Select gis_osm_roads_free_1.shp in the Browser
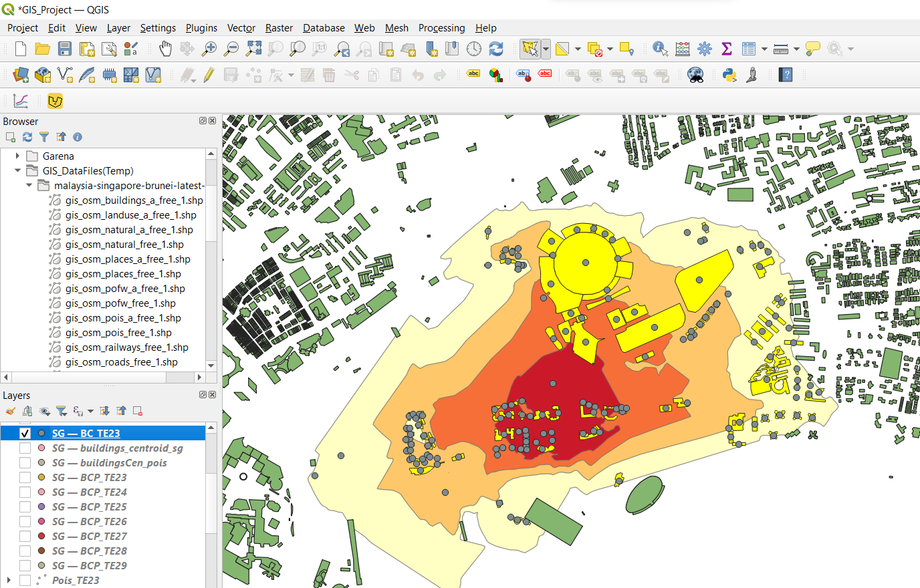 coord(121,362)
